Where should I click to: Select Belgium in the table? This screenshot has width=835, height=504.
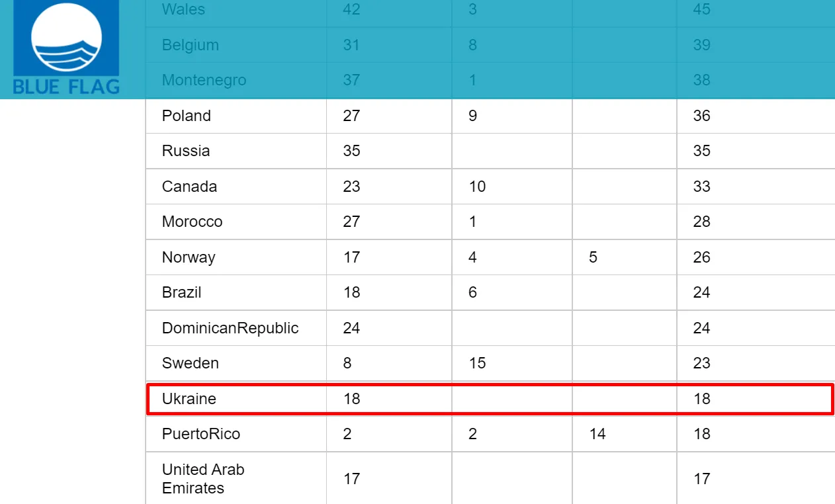190,45
